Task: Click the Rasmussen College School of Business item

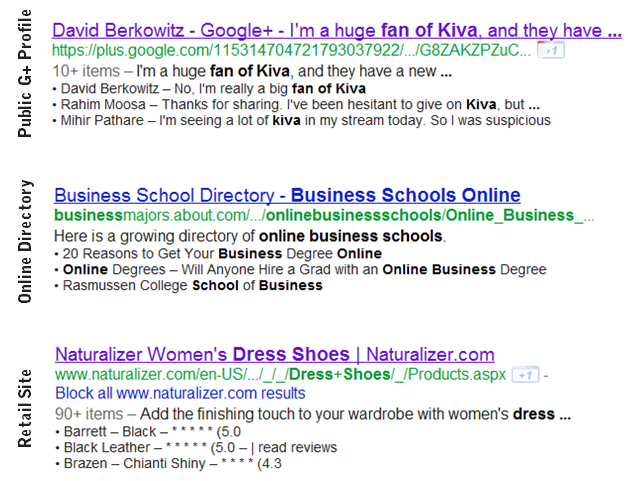Action: pos(189,286)
